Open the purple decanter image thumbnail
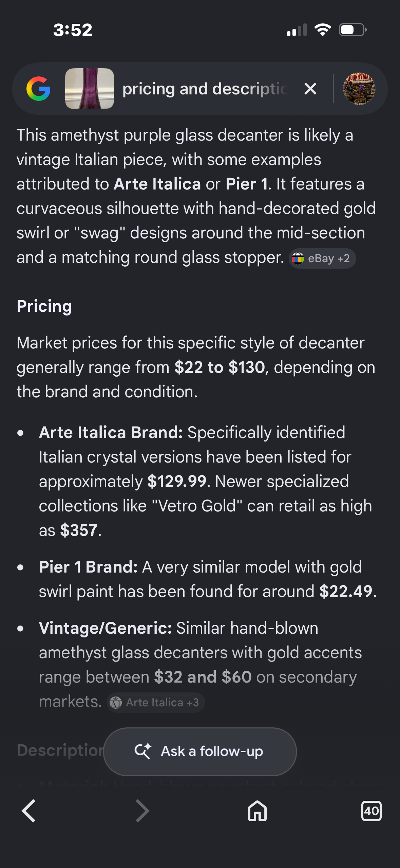This screenshot has height=868, width=400. 90,89
